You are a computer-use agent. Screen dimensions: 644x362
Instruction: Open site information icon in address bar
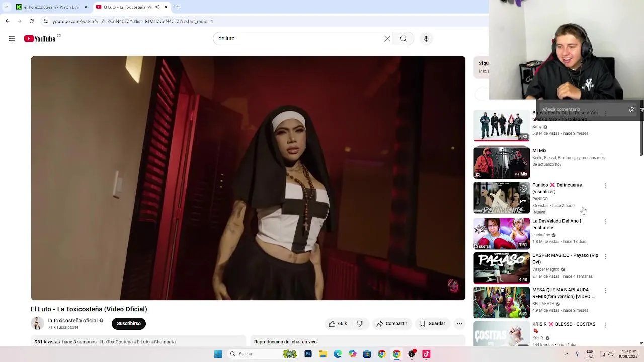tap(46, 21)
